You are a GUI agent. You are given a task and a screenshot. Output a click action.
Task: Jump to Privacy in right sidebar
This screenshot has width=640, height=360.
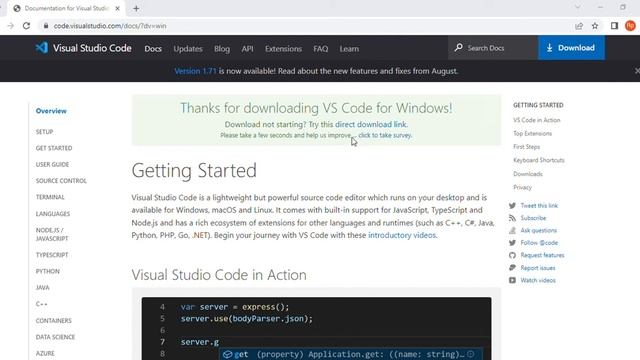tap(522, 187)
